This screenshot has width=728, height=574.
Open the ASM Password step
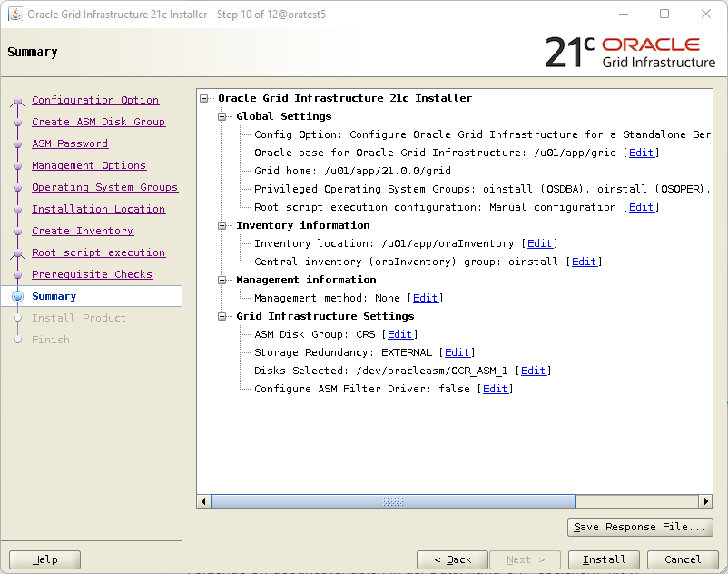coord(70,143)
